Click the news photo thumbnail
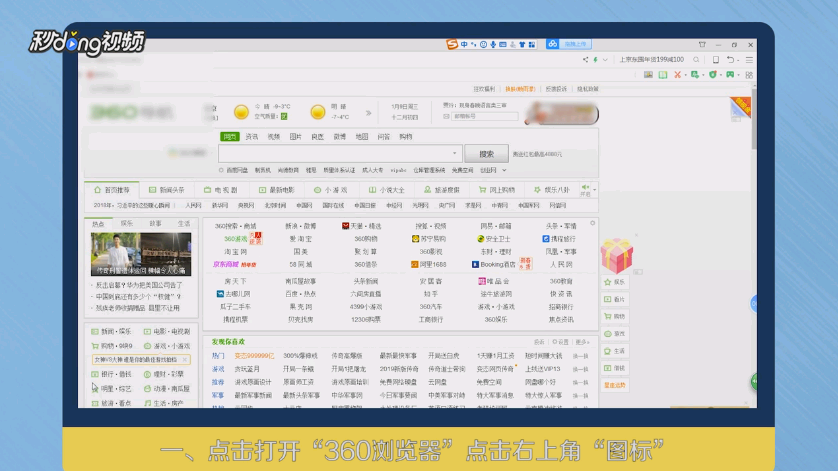This screenshot has width=838, height=471. (141, 254)
